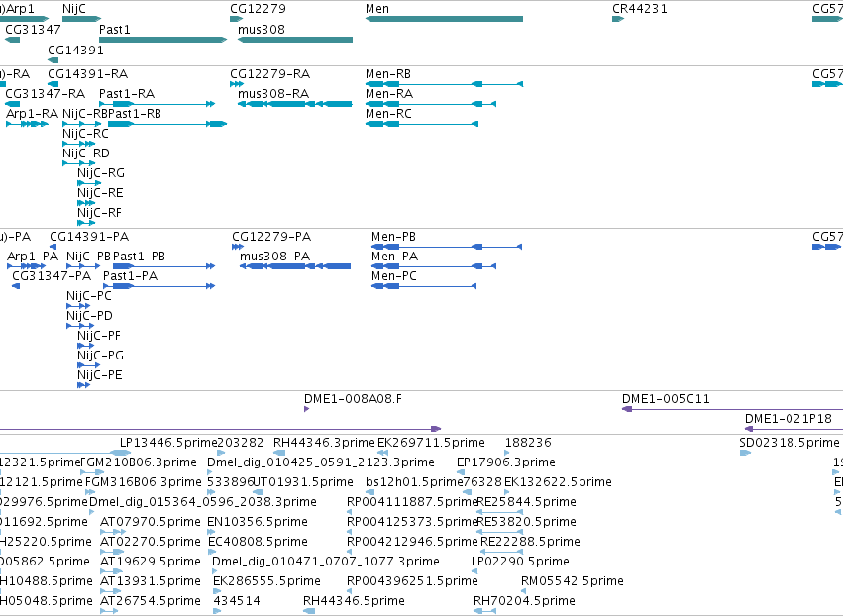Click the mus308-RA transcript label
This screenshot has height=616, width=843.
273,93
